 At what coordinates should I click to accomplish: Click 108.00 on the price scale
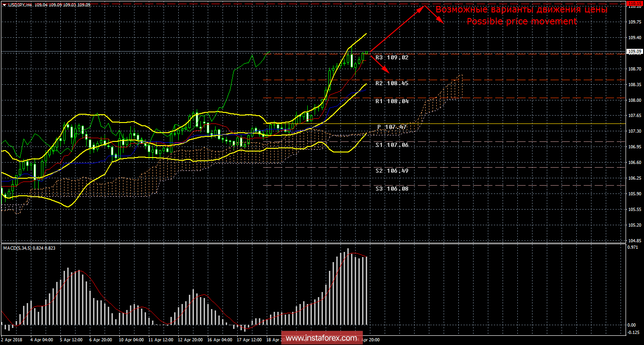(634, 100)
